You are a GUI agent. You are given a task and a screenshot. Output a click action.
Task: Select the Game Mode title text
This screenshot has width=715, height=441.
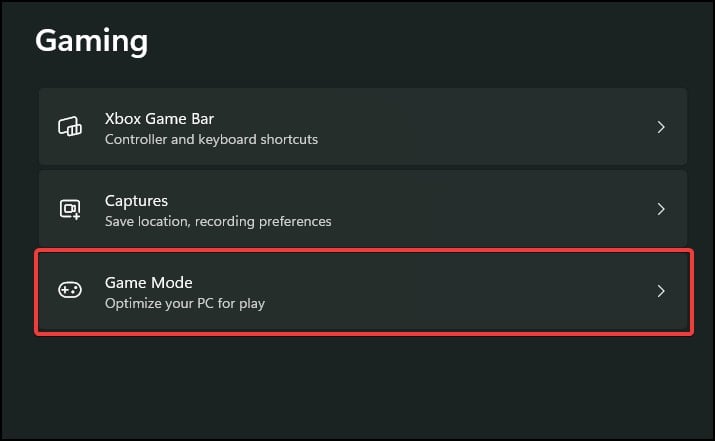click(149, 283)
